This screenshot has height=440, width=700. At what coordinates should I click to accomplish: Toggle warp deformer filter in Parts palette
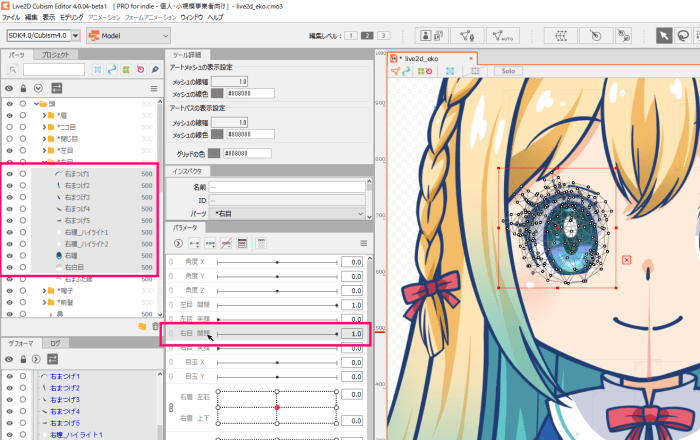[x=126, y=70]
